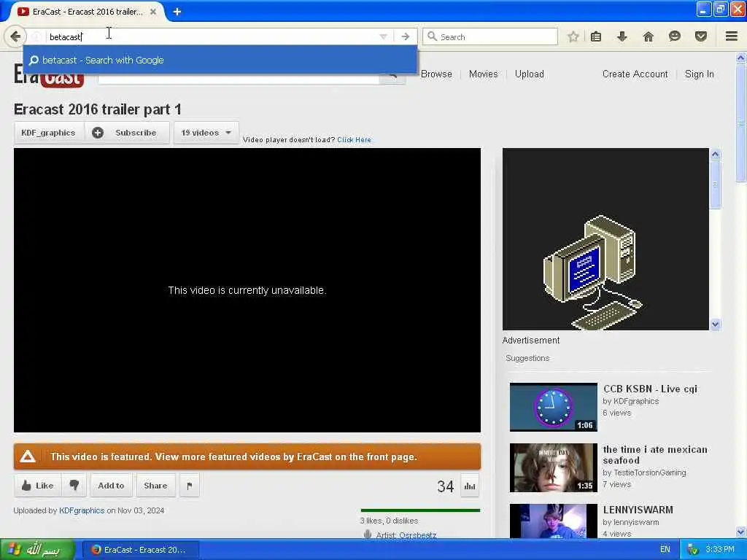Click the Eracast 2016 trailer part 1 heading
Viewport: 747px width, 560px height.
[98, 109]
